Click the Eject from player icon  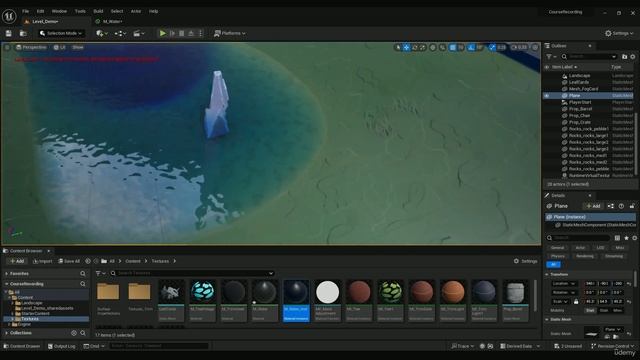click(191, 33)
